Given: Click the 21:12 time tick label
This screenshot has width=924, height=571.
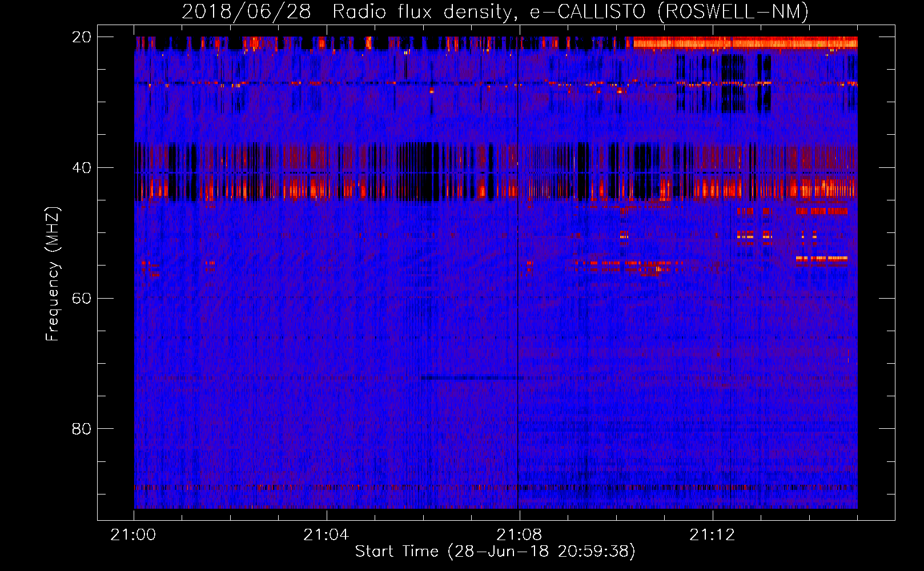Looking at the screenshot, I should 712,535.
